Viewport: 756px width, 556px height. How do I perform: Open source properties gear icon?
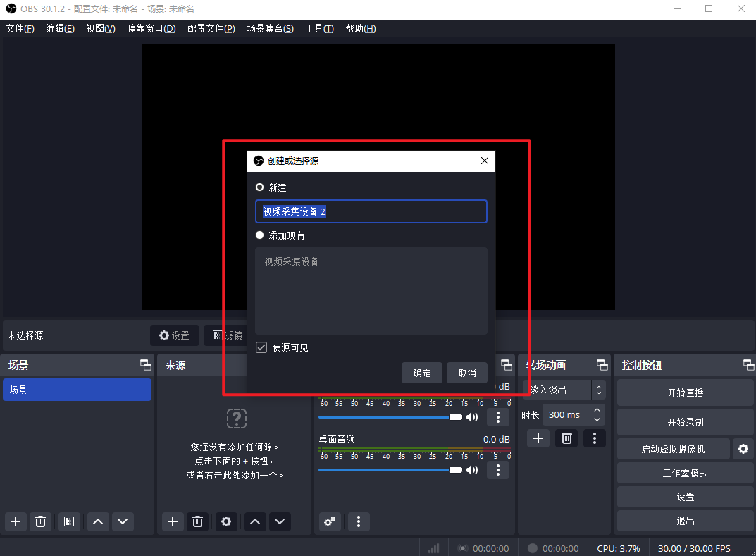[225, 521]
